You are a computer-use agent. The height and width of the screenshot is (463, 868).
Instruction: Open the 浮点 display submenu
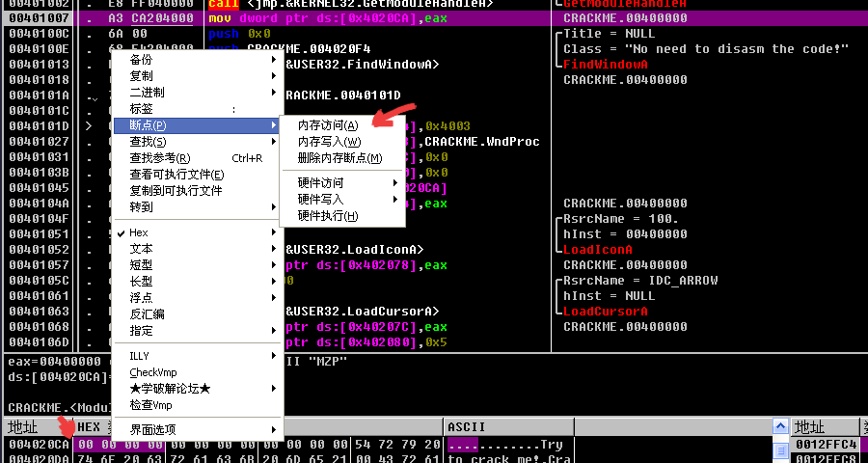[198, 298]
